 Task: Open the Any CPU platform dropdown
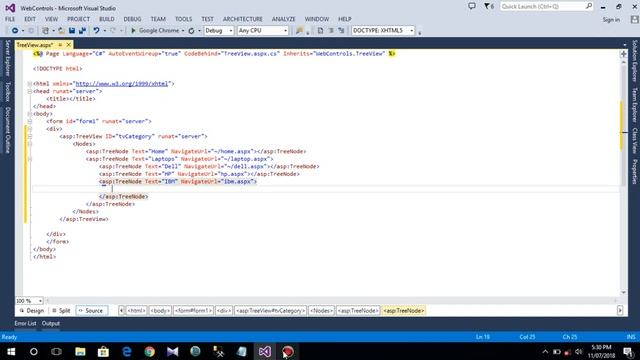click(263, 31)
